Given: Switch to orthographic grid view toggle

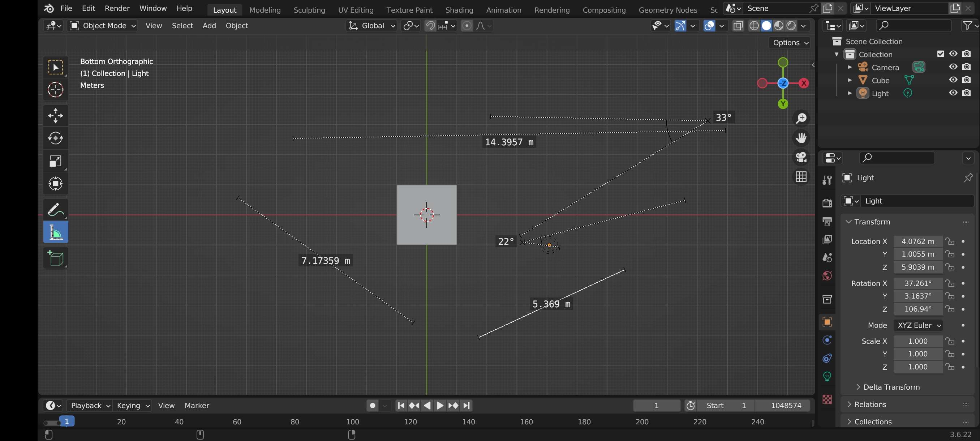Looking at the screenshot, I should tap(801, 176).
